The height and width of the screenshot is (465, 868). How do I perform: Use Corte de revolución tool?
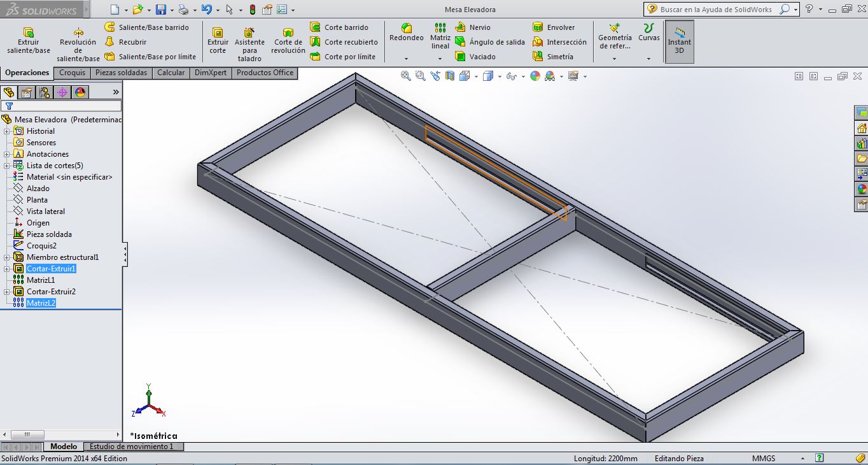pyautogui.click(x=288, y=41)
